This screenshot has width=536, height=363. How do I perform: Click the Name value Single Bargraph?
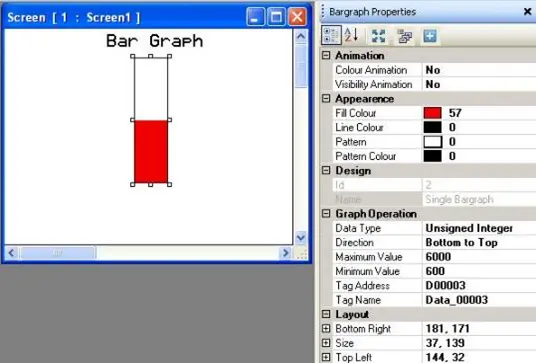459,199
